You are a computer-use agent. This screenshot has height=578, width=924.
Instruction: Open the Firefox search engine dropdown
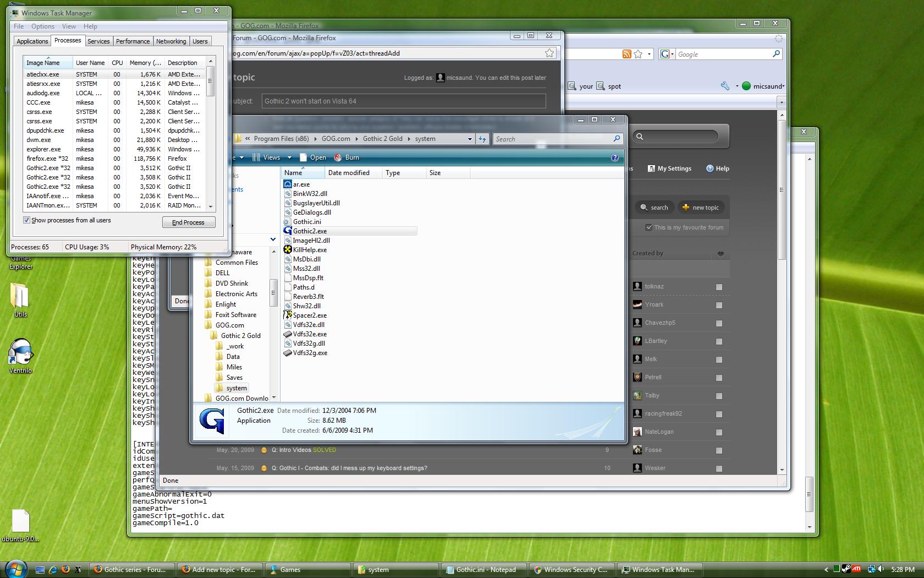click(x=672, y=54)
